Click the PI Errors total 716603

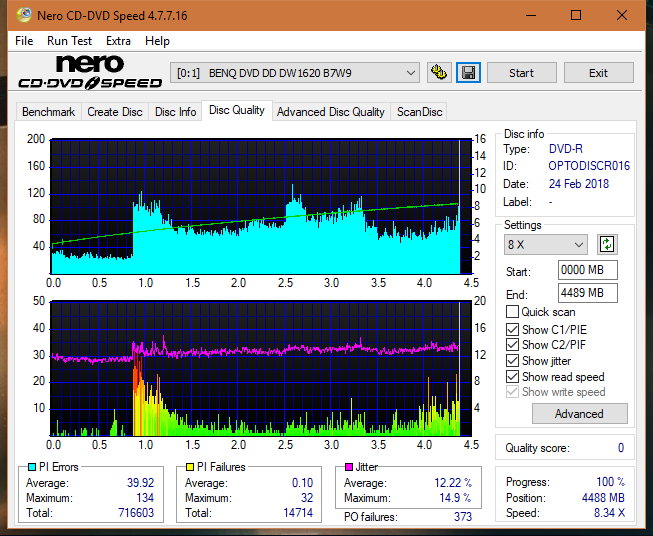[x=136, y=513]
